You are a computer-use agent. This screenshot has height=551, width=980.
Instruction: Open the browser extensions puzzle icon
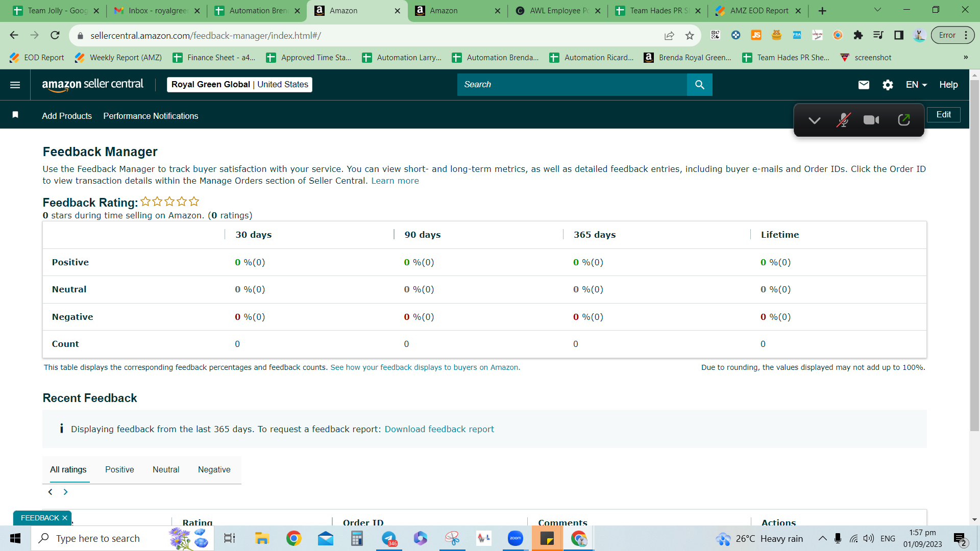click(858, 35)
